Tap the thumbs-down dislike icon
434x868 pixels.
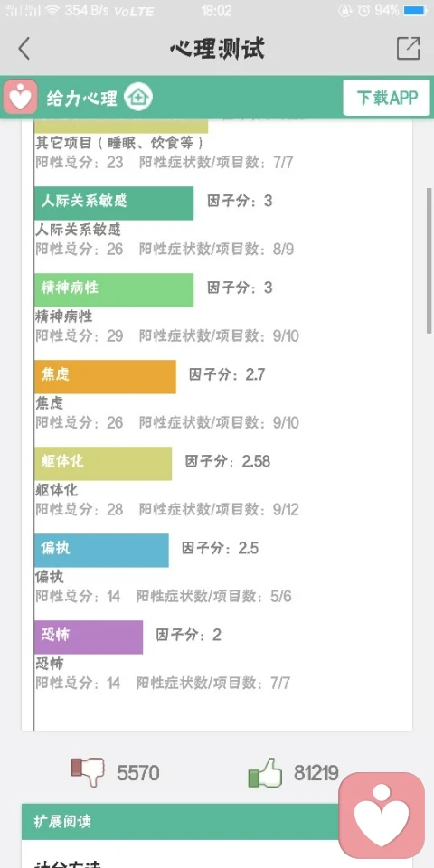[88, 772]
